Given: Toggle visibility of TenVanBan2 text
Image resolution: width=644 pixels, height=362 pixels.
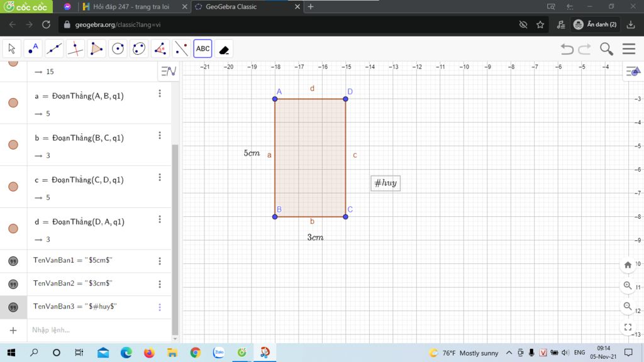Looking at the screenshot, I should click(13, 284).
